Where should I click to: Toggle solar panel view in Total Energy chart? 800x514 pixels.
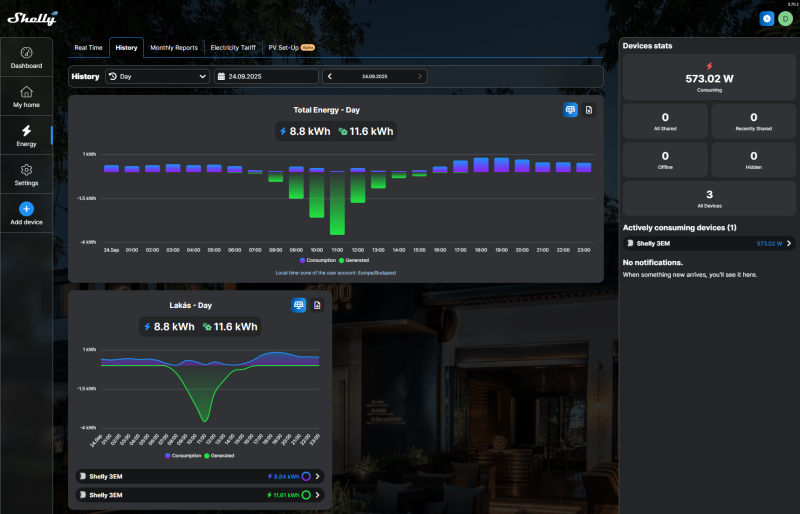[x=570, y=110]
